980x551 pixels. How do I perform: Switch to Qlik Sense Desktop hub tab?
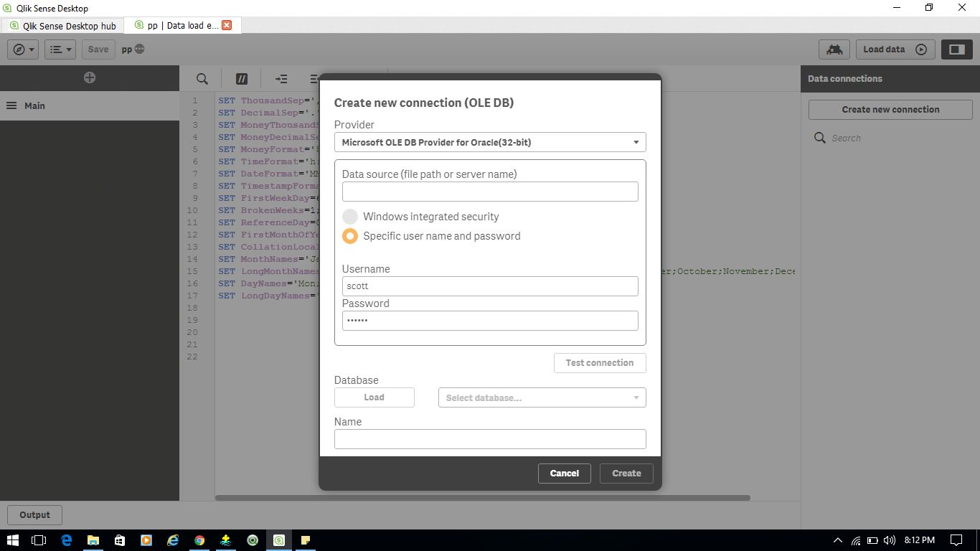tap(63, 26)
